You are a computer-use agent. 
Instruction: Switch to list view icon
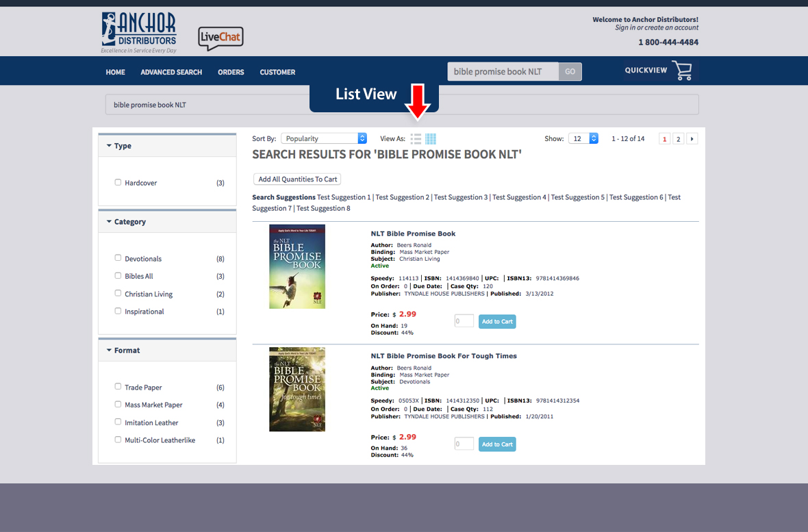click(416, 139)
